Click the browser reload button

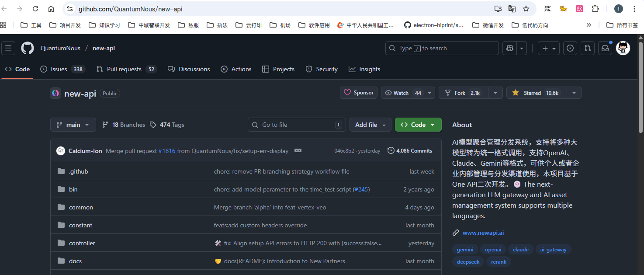[x=35, y=9]
